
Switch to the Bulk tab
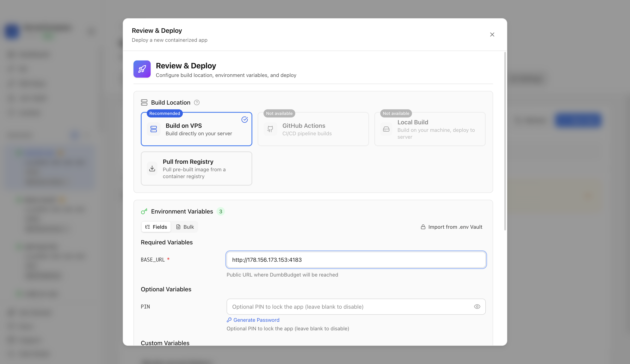coord(185,227)
